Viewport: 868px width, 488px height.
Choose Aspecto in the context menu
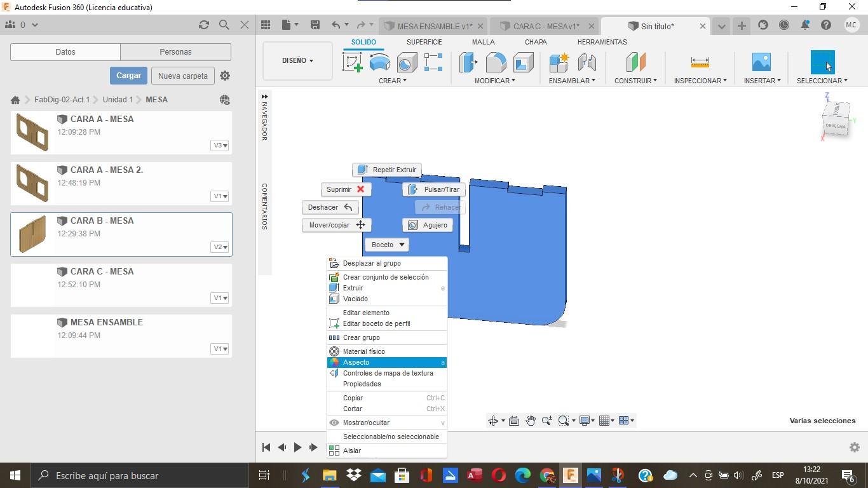coord(387,362)
